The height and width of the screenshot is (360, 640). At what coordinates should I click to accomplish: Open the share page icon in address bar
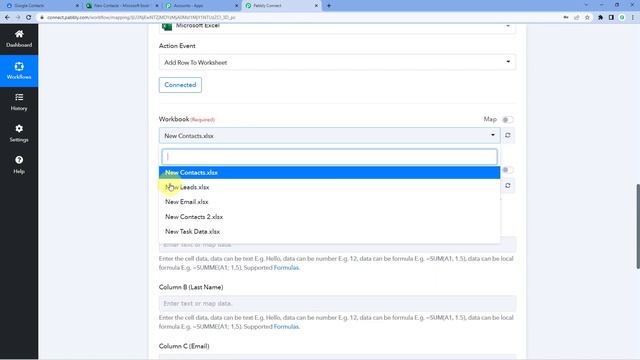(577, 18)
